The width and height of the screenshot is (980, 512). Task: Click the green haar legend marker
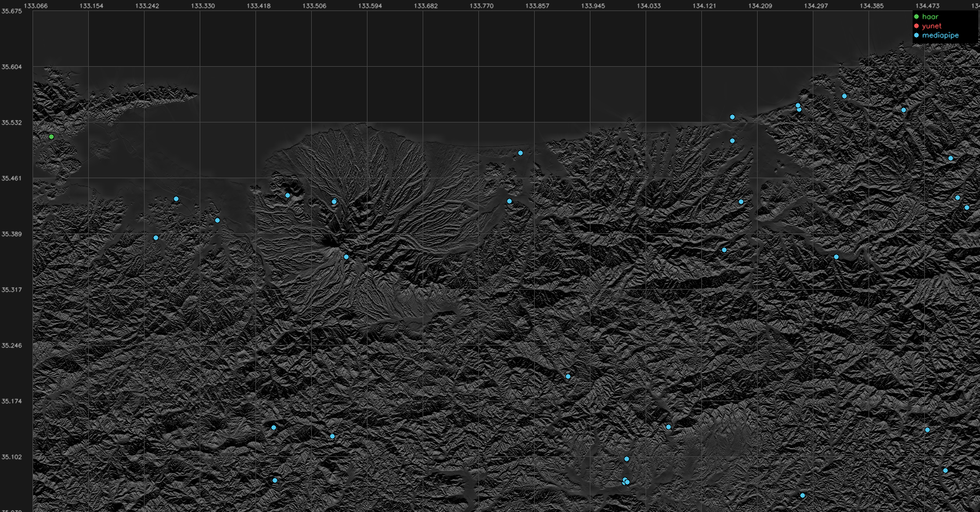(x=917, y=17)
